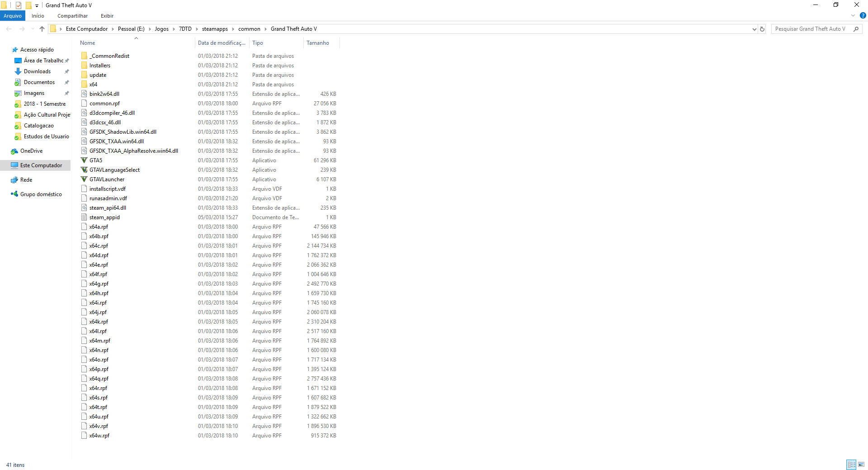Click the OneDrive cloud icon
This screenshot has height=470, width=868.
click(14, 151)
